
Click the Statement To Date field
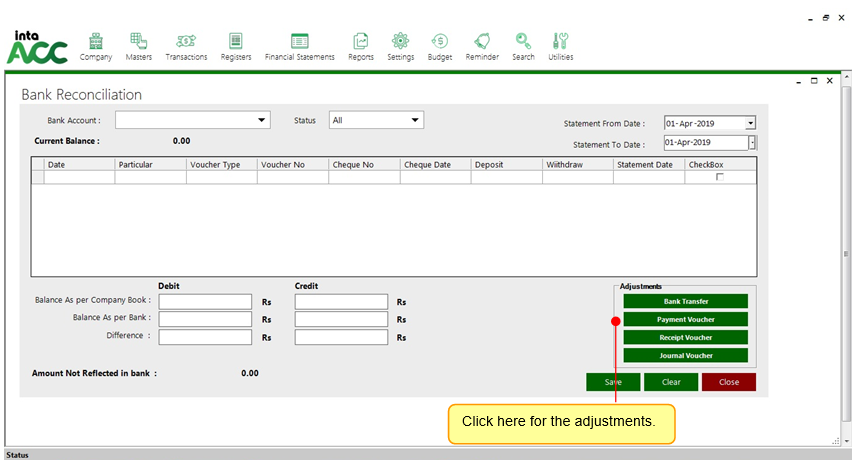pos(704,143)
